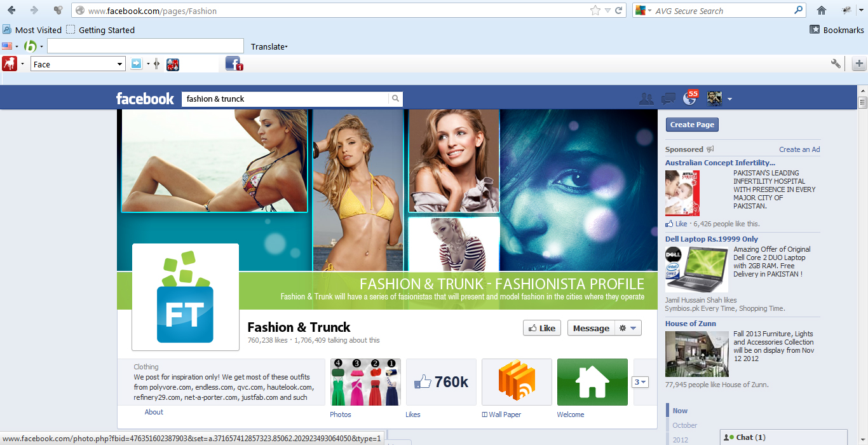868x445 pixels.
Task: Open the browser Home page icon
Action: pyautogui.click(x=822, y=10)
